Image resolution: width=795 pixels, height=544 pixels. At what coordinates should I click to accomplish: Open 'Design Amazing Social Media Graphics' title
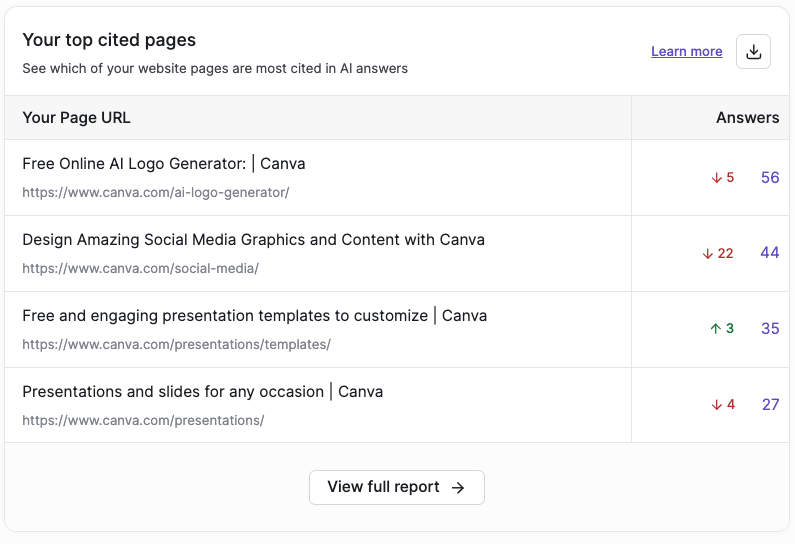[x=254, y=240]
